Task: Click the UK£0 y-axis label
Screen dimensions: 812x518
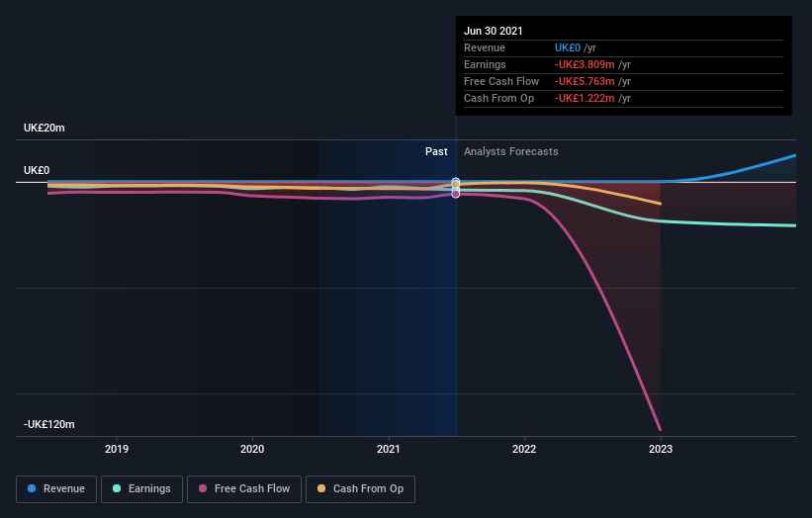Action: click(x=37, y=170)
